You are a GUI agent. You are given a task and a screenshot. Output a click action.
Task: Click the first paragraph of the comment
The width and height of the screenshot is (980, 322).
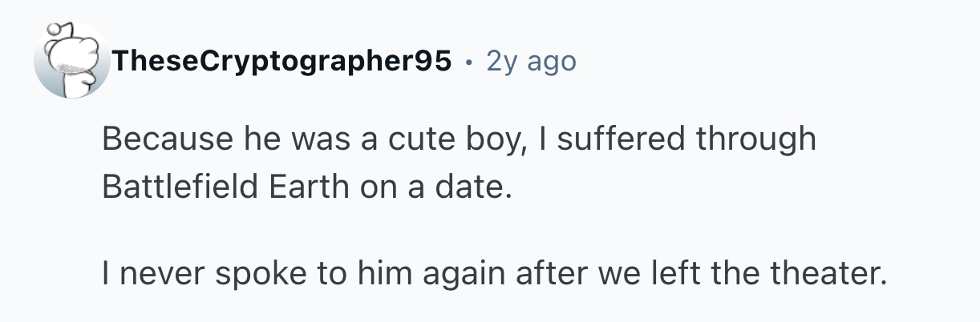(458, 163)
